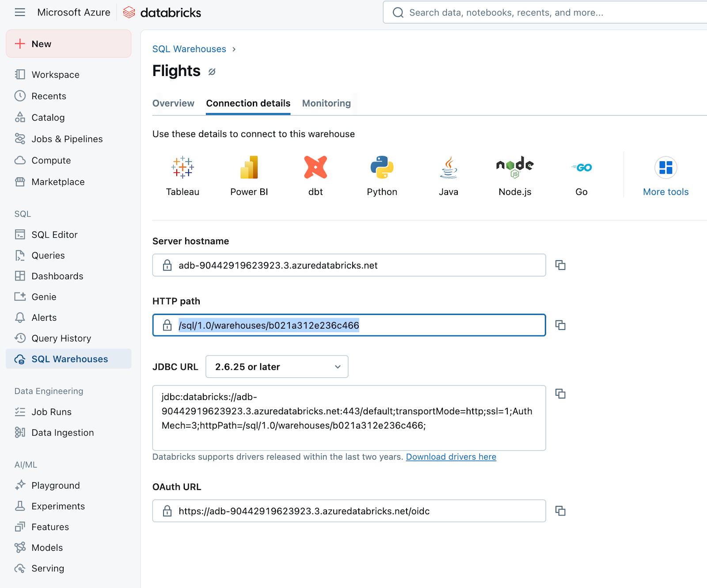The width and height of the screenshot is (707, 588).
Task: Copy the Server hostname value
Action: 560,265
